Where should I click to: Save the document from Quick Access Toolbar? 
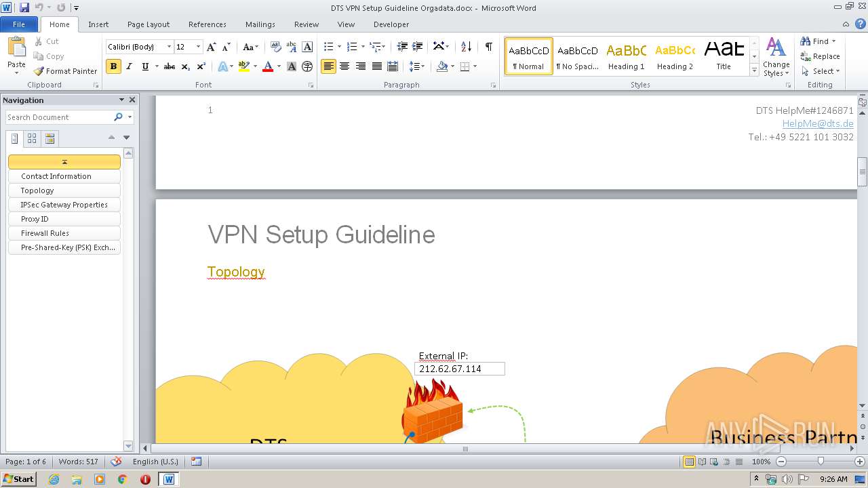click(24, 7)
